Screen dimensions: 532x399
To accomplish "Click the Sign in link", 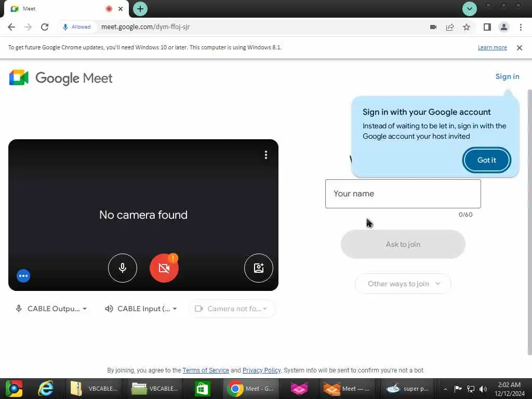I will [507, 76].
